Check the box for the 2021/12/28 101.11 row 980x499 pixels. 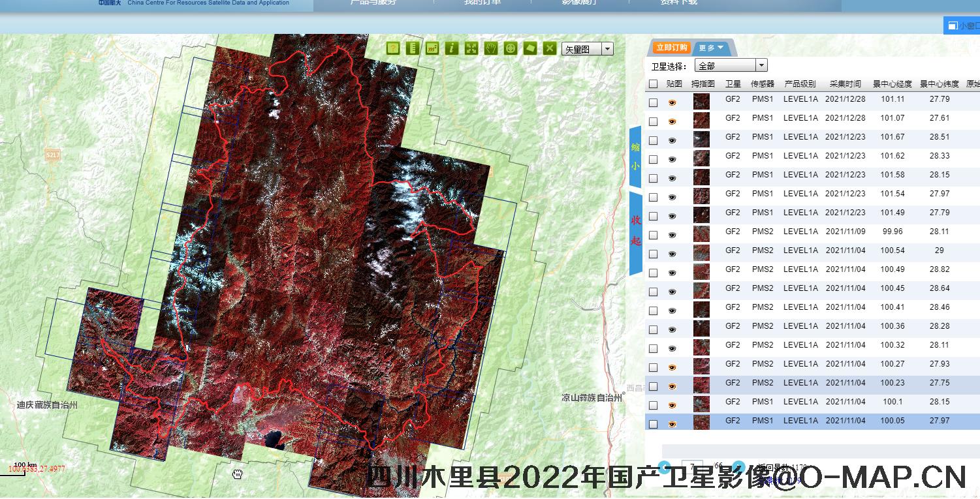tap(654, 103)
